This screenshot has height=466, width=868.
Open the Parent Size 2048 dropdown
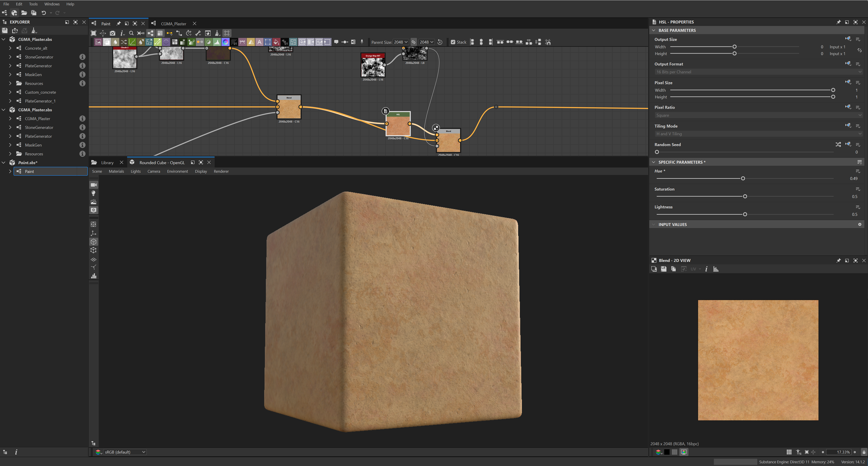coord(401,42)
